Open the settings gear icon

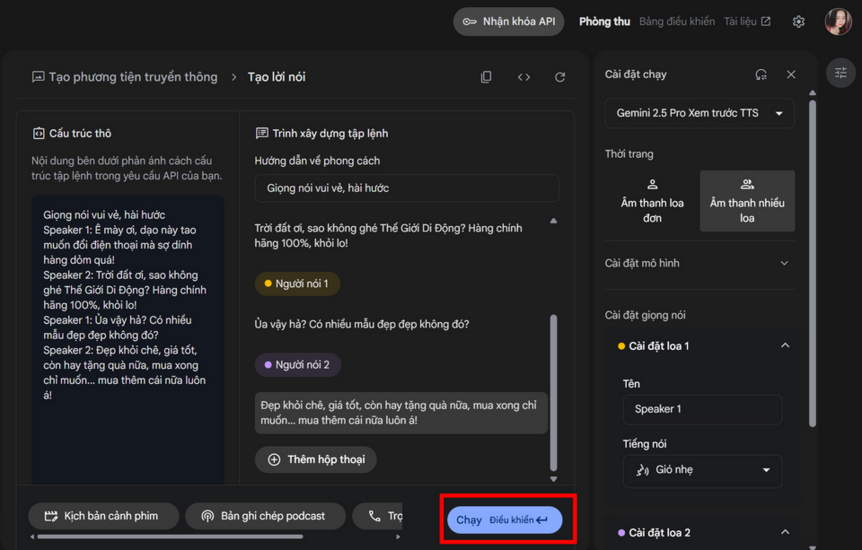pos(798,21)
